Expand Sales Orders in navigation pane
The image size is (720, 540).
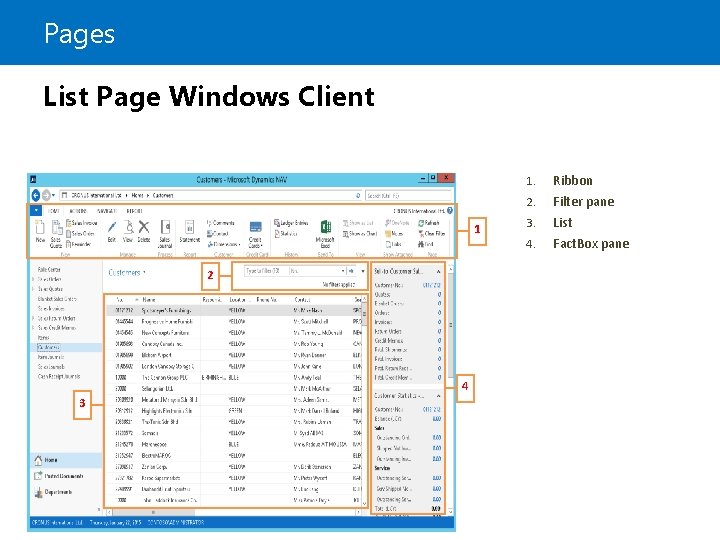pos(34,279)
